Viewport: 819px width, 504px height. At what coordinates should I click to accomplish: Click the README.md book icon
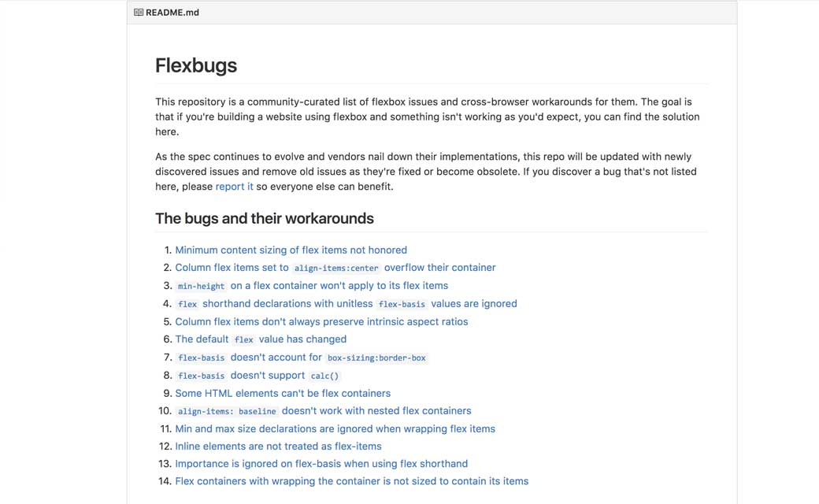(139, 13)
